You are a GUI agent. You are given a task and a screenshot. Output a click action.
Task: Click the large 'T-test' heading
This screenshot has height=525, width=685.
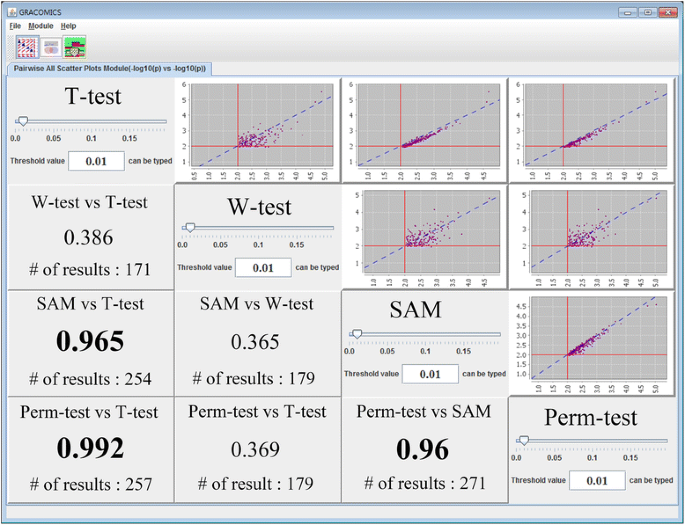tap(93, 96)
